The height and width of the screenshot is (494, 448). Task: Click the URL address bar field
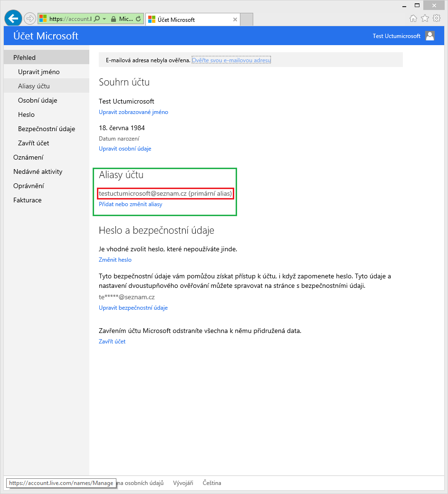click(69, 19)
